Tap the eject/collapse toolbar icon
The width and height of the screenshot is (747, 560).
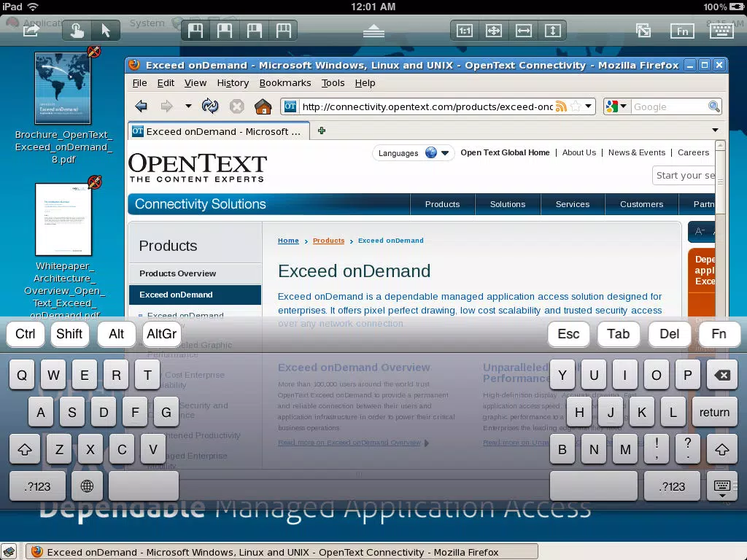[x=373, y=31]
